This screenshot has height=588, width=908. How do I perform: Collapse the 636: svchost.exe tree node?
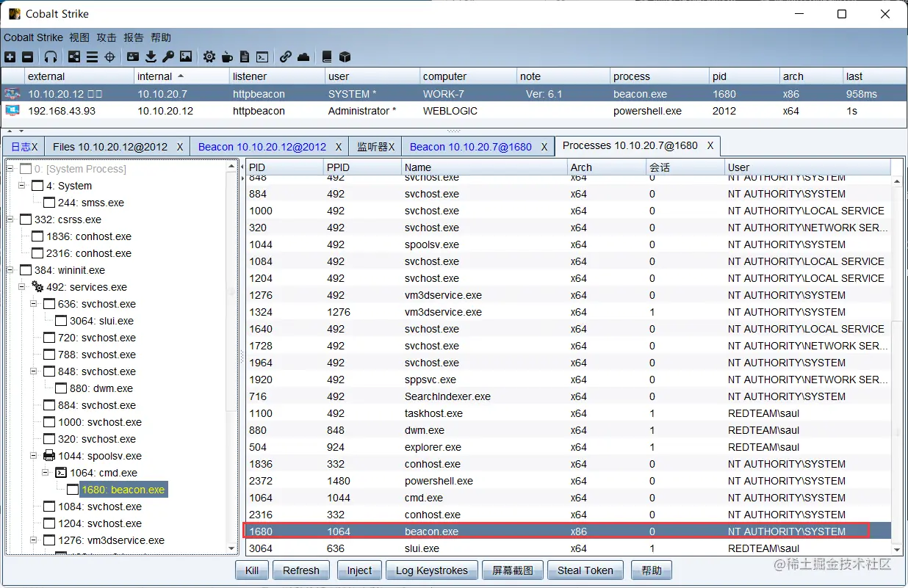coord(34,304)
